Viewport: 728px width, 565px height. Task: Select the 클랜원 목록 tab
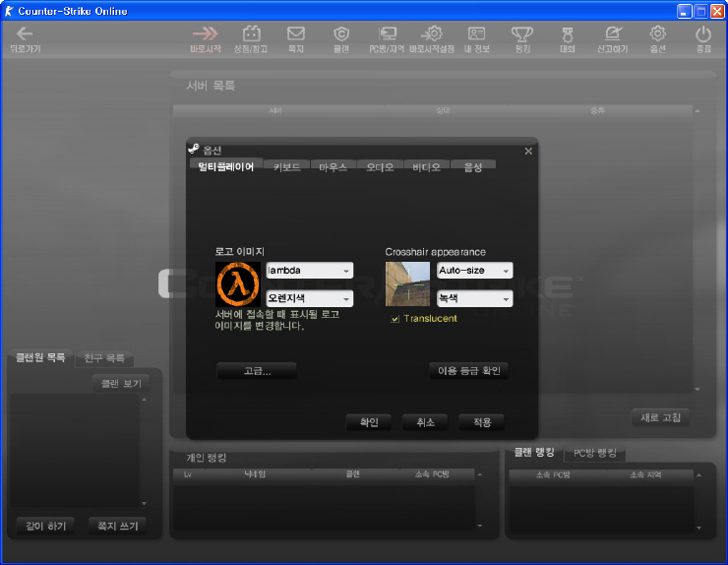pyautogui.click(x=40, y=357)
